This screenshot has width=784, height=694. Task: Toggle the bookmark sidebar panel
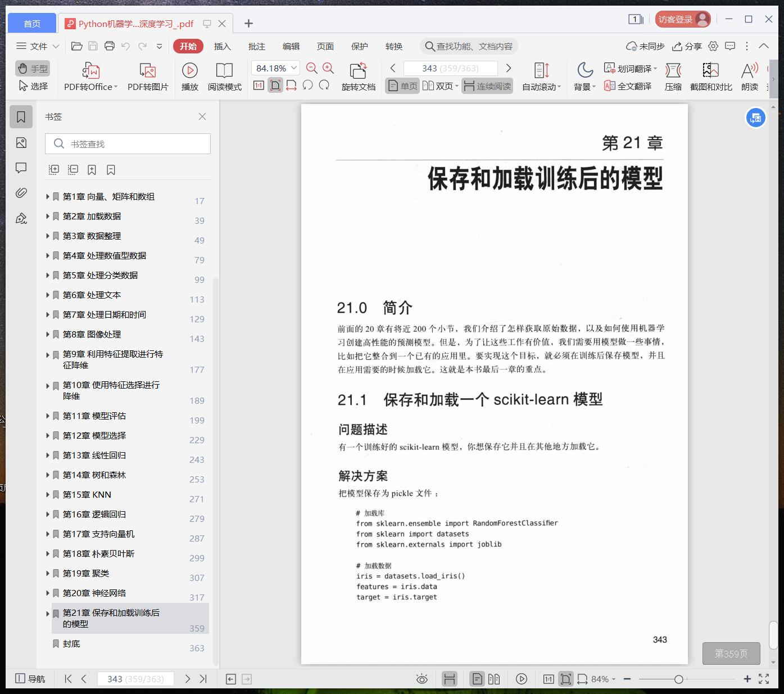pyautogui.click(x=21, y=117)
